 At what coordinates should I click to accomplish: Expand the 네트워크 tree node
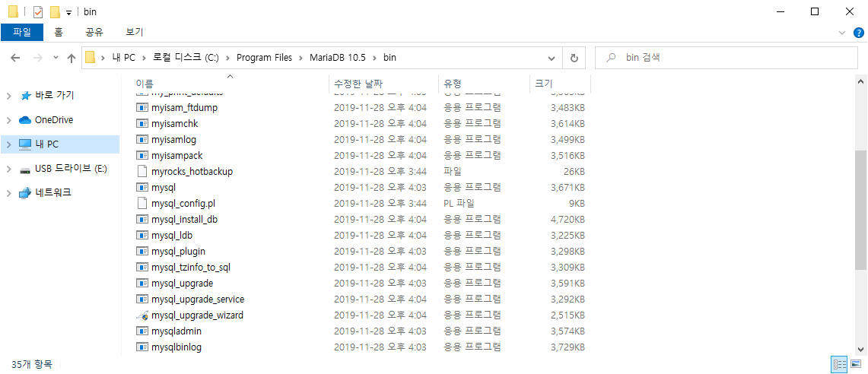[8, 193]
